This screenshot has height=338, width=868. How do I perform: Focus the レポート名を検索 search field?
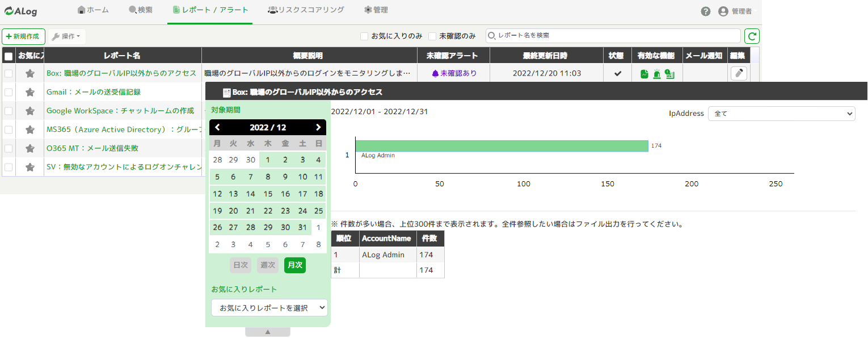pyautogui.click(x=613, y=36)
